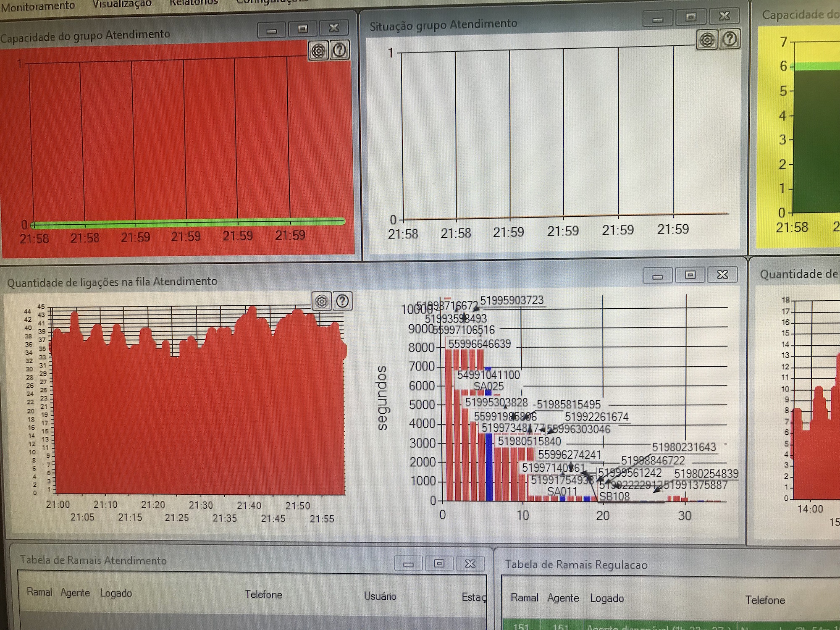This screenshot has height=630, width=840.
Task: Maximize the Tabela de Ramais Atendimento window
Action: tap(439, 563)
